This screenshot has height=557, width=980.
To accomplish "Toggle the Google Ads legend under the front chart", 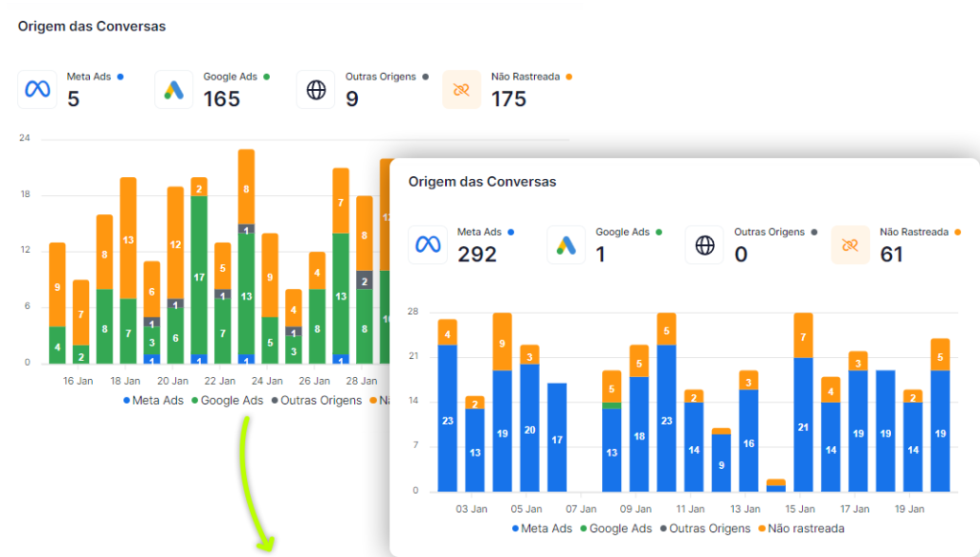I will pyautogui.click(x=615, y=528).
